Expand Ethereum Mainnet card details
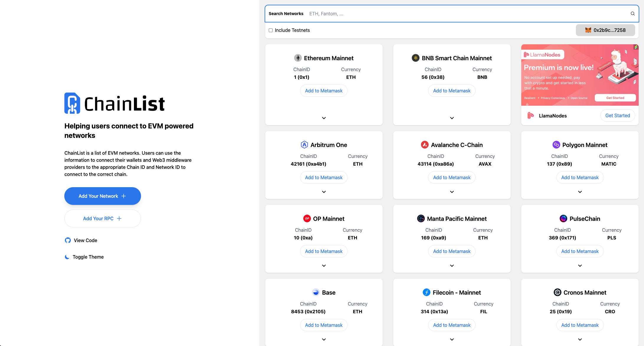Image resolution: width=644 pixels, height=346 pixels. (324, 118)
